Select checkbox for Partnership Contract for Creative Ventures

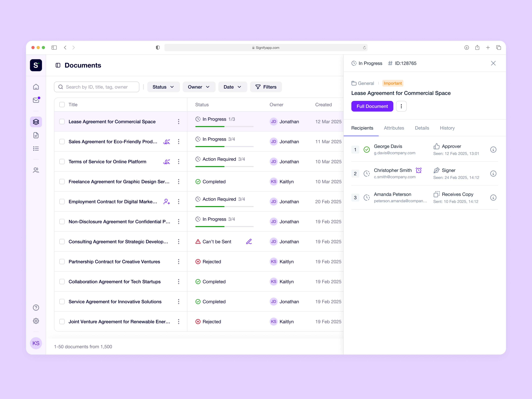coord(62,262)
